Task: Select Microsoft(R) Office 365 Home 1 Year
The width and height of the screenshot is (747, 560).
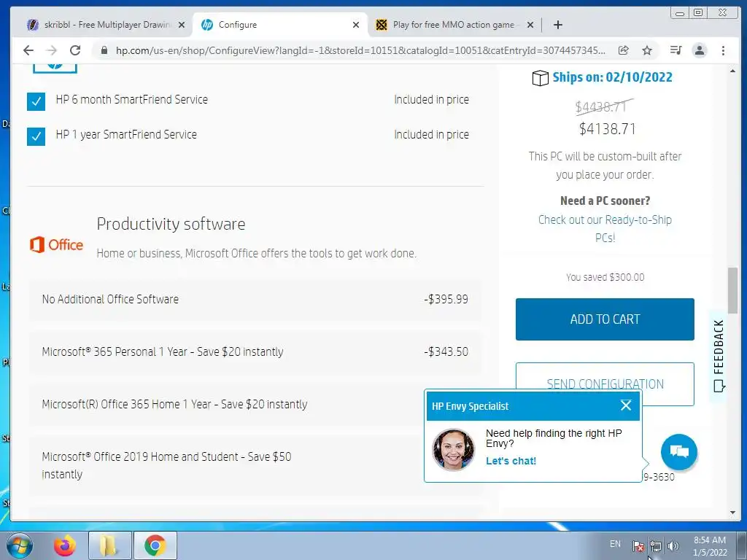Action: [x=226, y=404]
